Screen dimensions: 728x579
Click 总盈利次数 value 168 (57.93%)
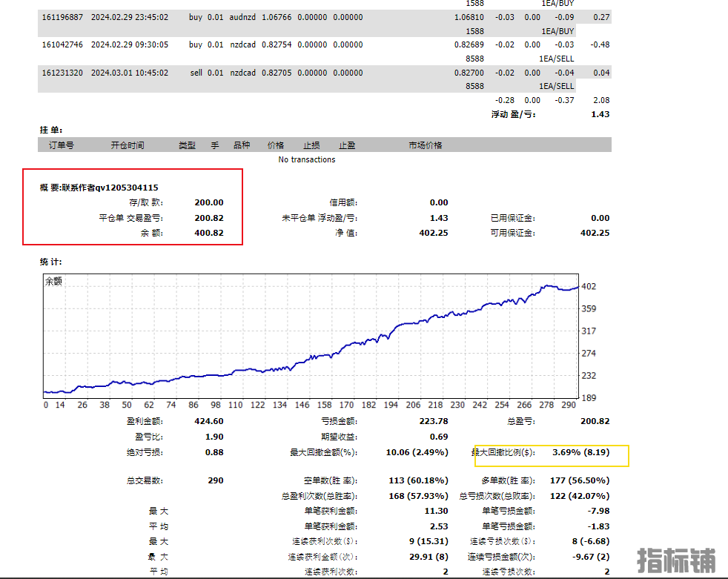[x=418, y=497]
